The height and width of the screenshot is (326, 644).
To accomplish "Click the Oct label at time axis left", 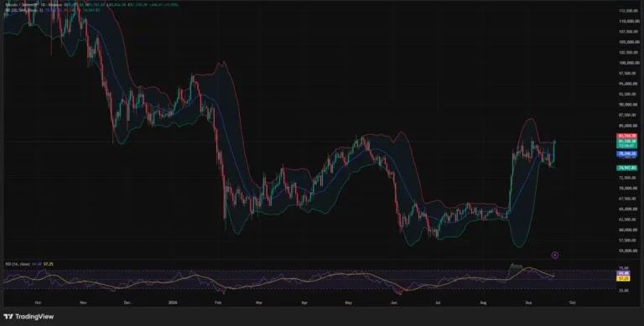I will click(x=38, y=303).
